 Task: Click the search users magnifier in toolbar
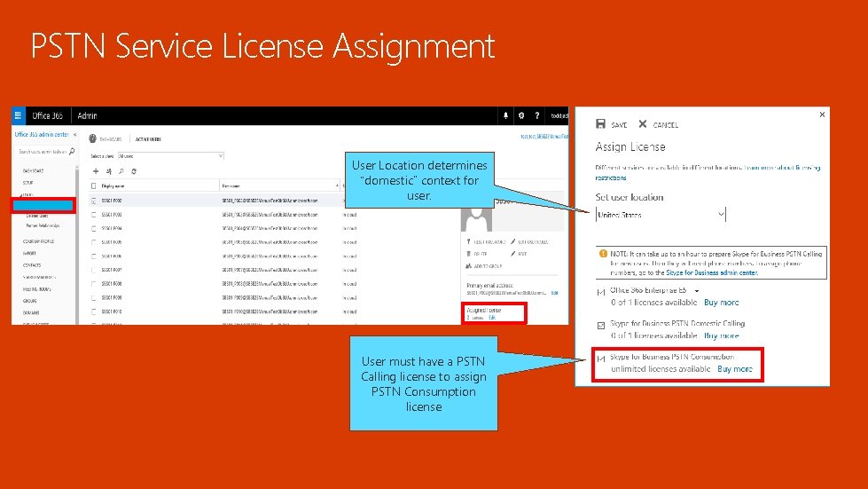click(x=121, y=171)
